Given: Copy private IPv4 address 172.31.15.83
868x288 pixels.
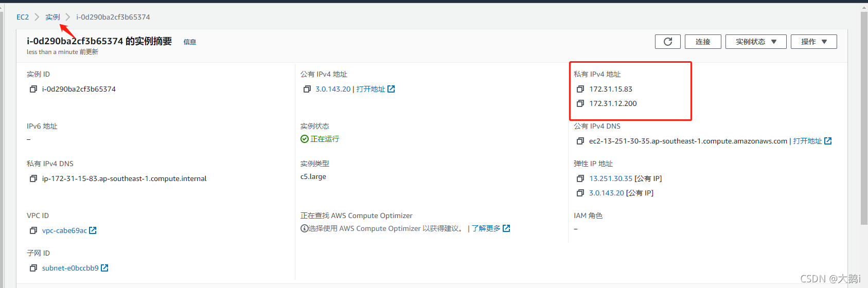Looking at the screenshot, I should pyautogui.click(x=580, y=89).
